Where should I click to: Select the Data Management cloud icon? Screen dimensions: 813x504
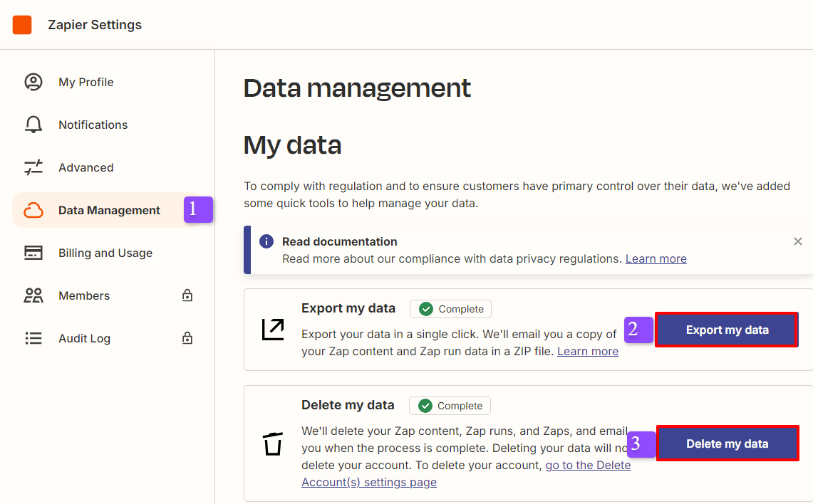click(33, 210)
